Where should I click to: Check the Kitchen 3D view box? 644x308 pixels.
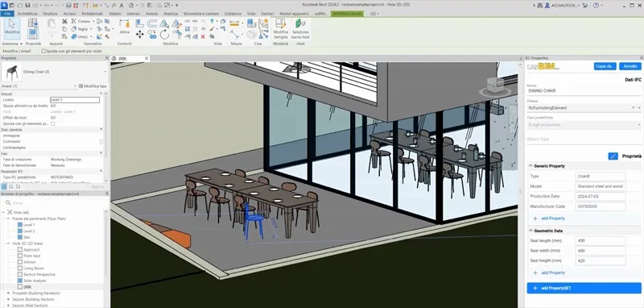pyautogui.click(x=19, y=262)
